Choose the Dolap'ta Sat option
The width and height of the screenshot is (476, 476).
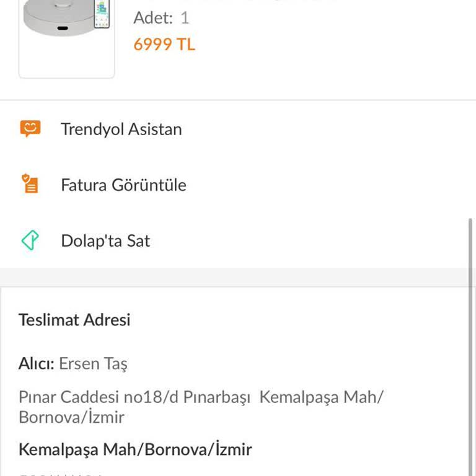point(238,240)
